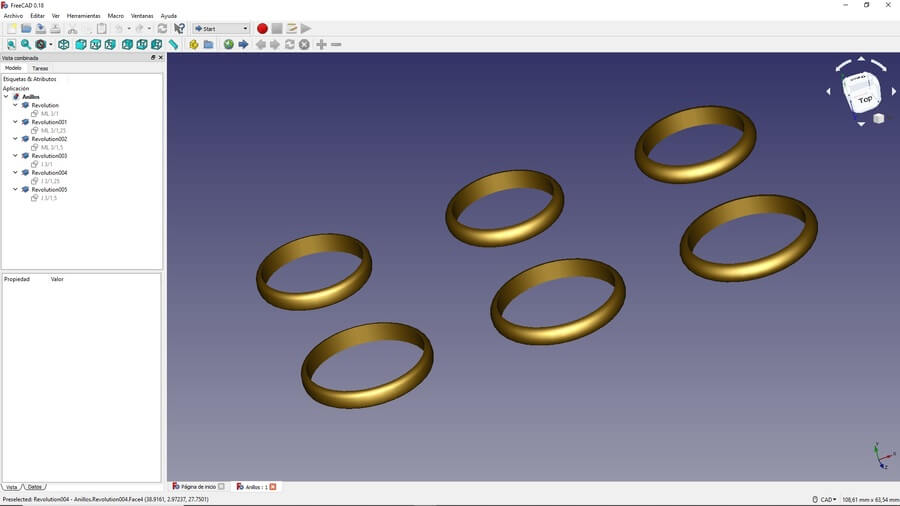Close the Anillos document tab
Image resolution: width=900 pixels, height=506 pixels.
[x=272, y=487]
